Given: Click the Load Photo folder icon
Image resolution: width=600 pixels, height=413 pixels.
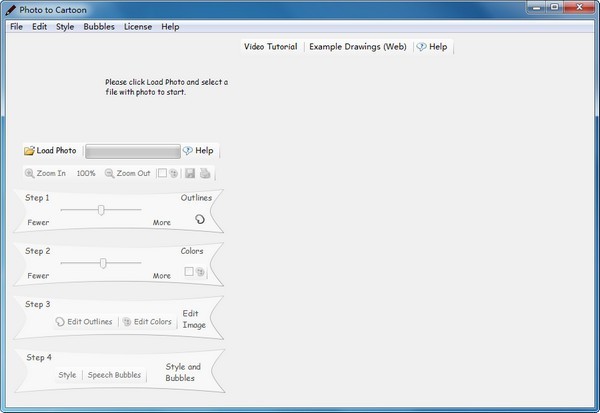Looking at the screenshot, I should pos(29,151).
